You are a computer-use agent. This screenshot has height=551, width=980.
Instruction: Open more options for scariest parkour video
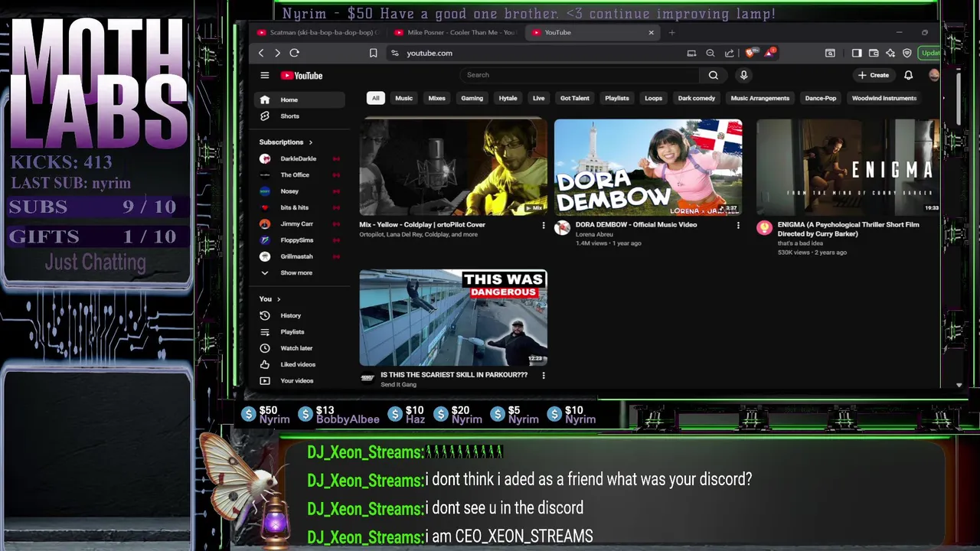pyautogui.click(x=544, y=375)
